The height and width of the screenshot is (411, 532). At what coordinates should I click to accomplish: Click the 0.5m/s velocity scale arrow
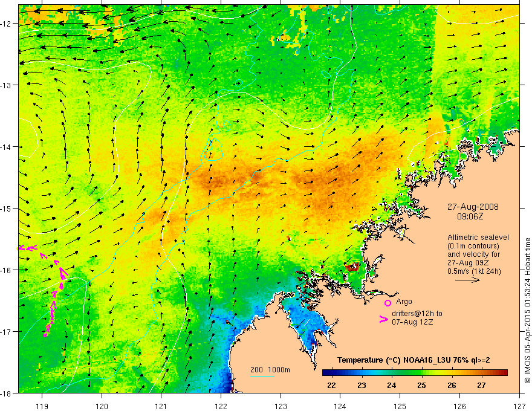tap(467, 280)
